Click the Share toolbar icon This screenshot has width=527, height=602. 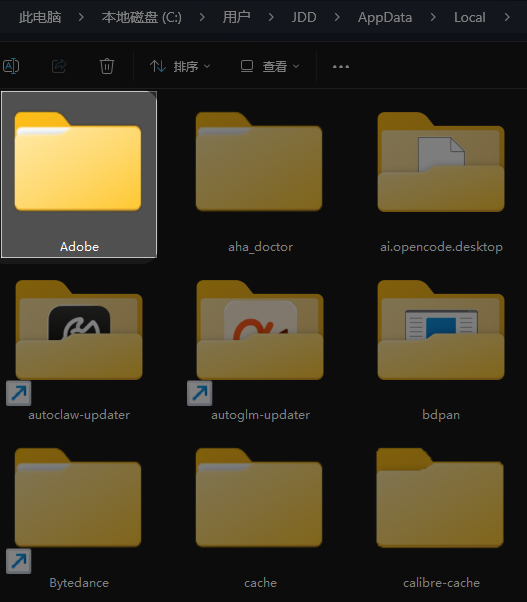(59, 66)
